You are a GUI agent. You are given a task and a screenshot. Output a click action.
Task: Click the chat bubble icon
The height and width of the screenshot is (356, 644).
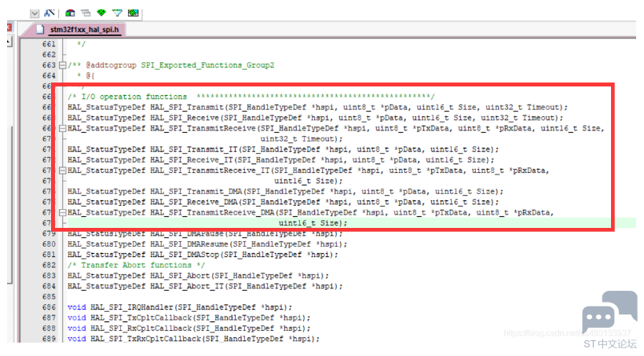pos(609,312)
